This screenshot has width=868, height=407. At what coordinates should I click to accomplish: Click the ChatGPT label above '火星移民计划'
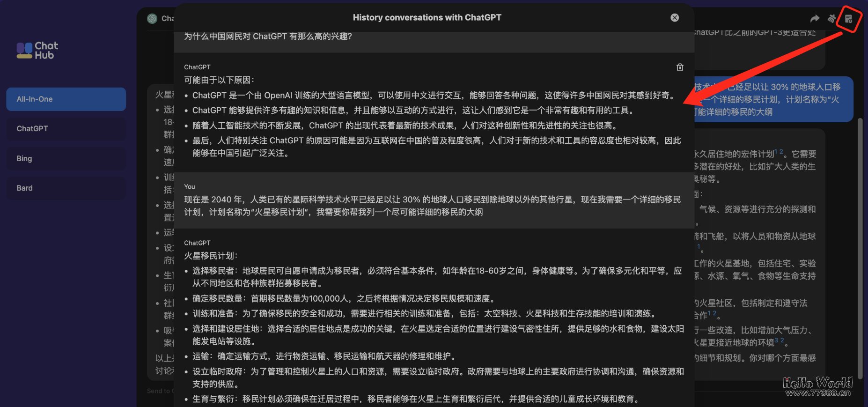[x=197, y=243]
